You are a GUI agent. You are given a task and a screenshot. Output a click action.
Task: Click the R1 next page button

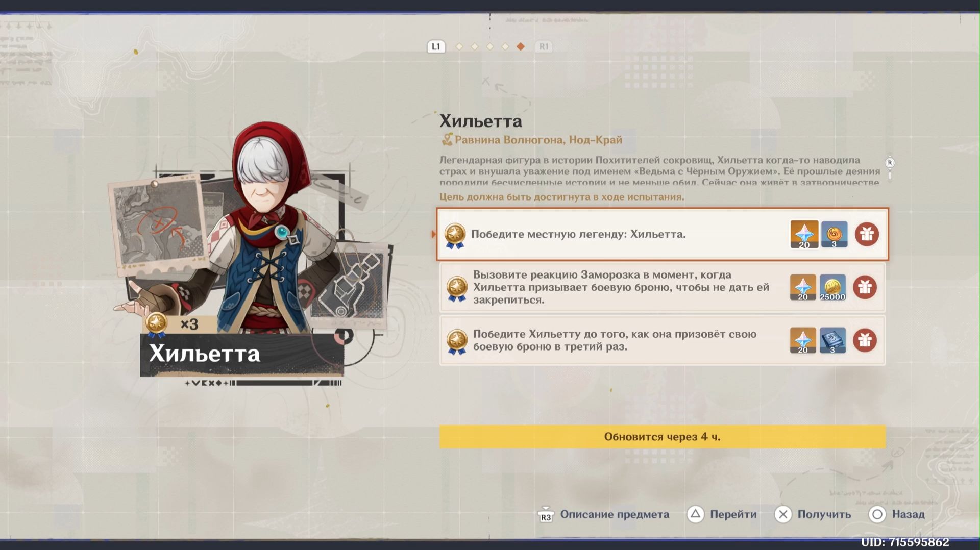(544, 46)
